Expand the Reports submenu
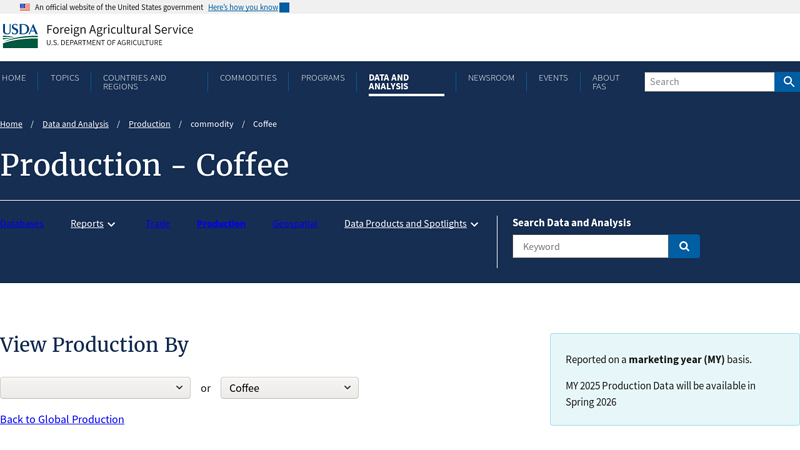This screenshot has height=450, width=800. point(93,224)
